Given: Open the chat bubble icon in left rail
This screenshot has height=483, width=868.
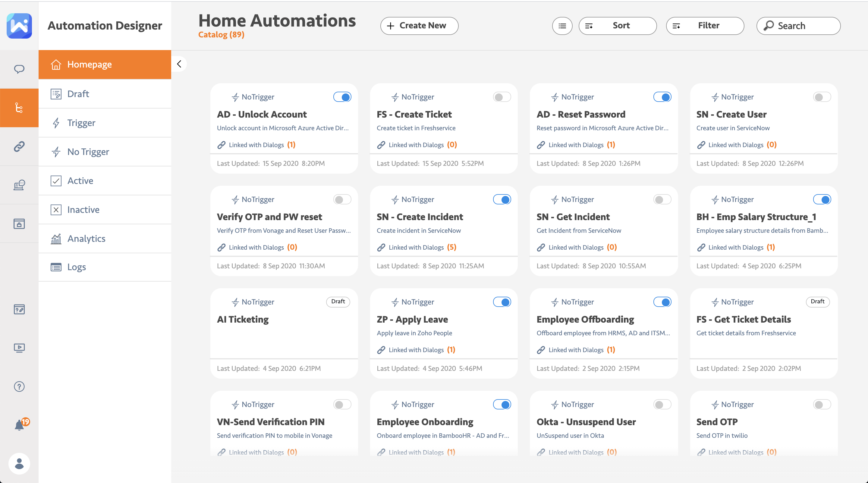Looking at the screenshot, I should tap(19, 69).
